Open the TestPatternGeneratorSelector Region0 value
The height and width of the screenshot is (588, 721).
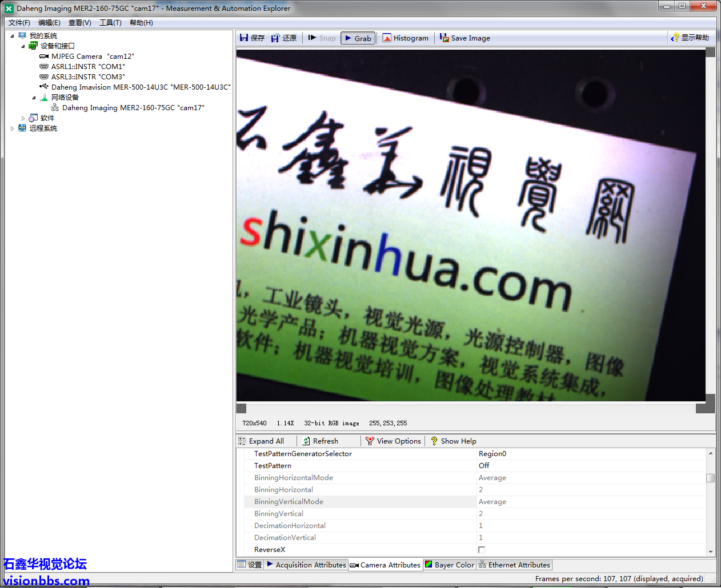click(x=591, y=454)
